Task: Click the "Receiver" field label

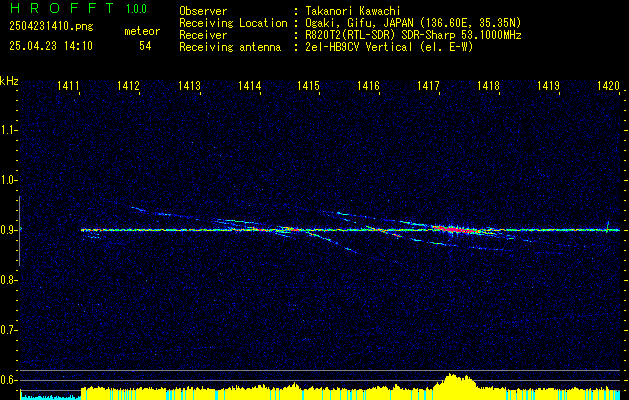Action: 203,35
